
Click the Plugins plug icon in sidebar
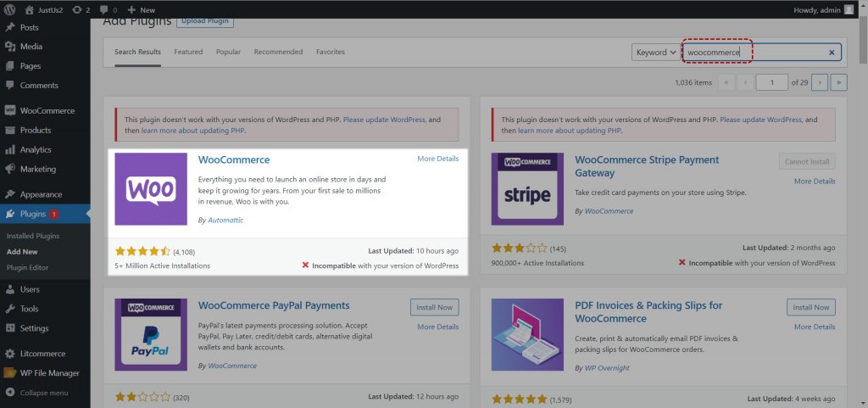[10, 214]
